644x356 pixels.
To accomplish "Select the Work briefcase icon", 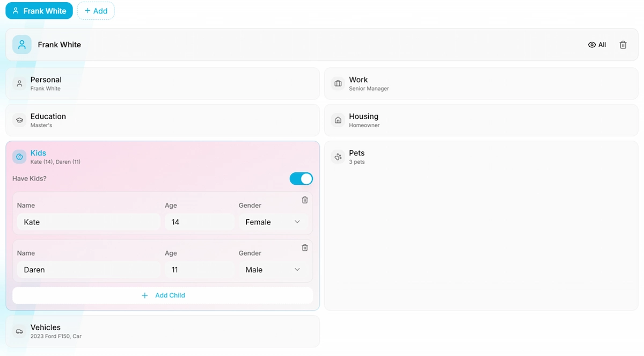I will (338, 84).
